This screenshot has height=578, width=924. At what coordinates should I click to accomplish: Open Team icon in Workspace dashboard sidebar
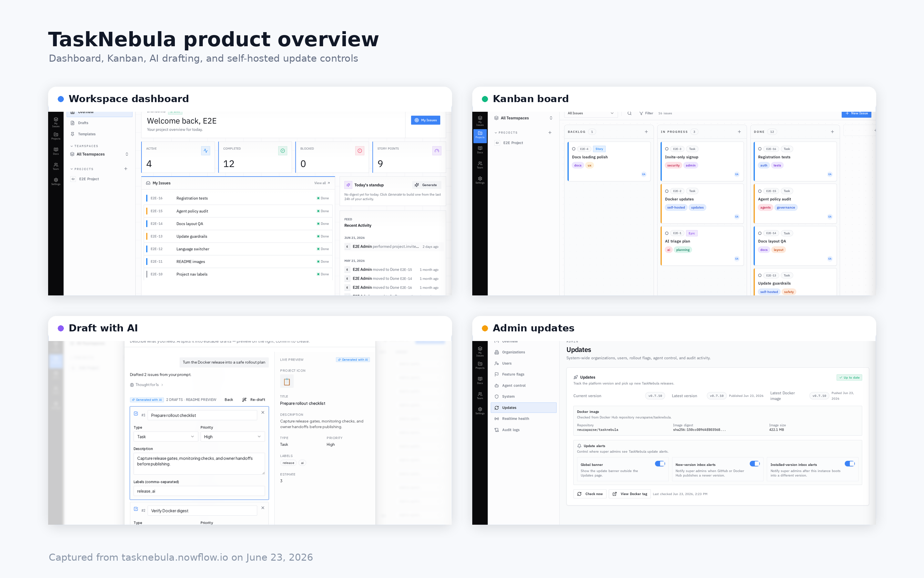(x=56, y=166)
